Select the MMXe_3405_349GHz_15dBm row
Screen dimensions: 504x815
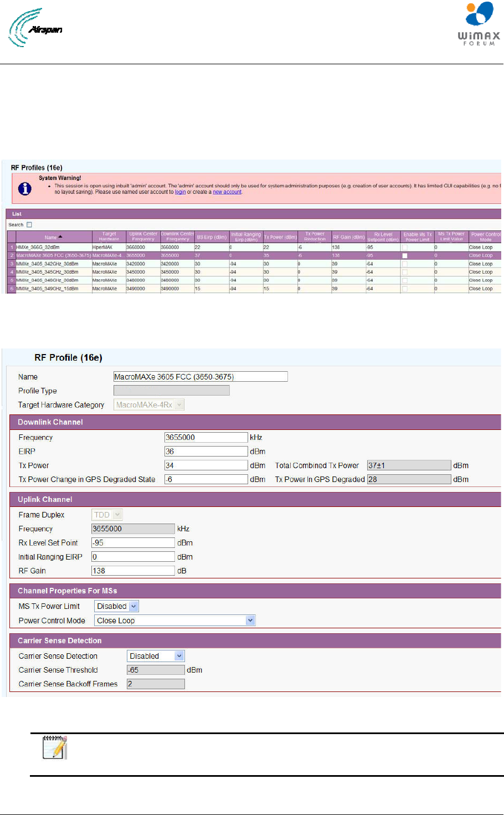coord(254,289)
